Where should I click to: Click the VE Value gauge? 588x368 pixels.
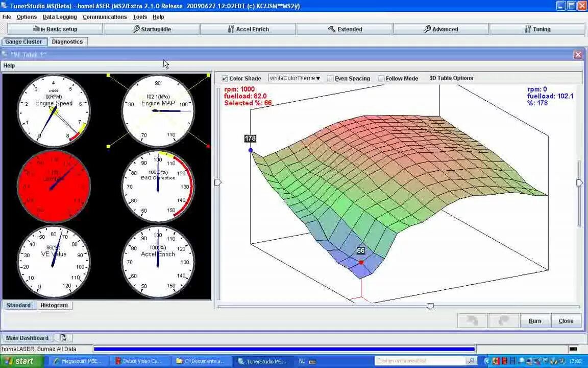point(54,262)
